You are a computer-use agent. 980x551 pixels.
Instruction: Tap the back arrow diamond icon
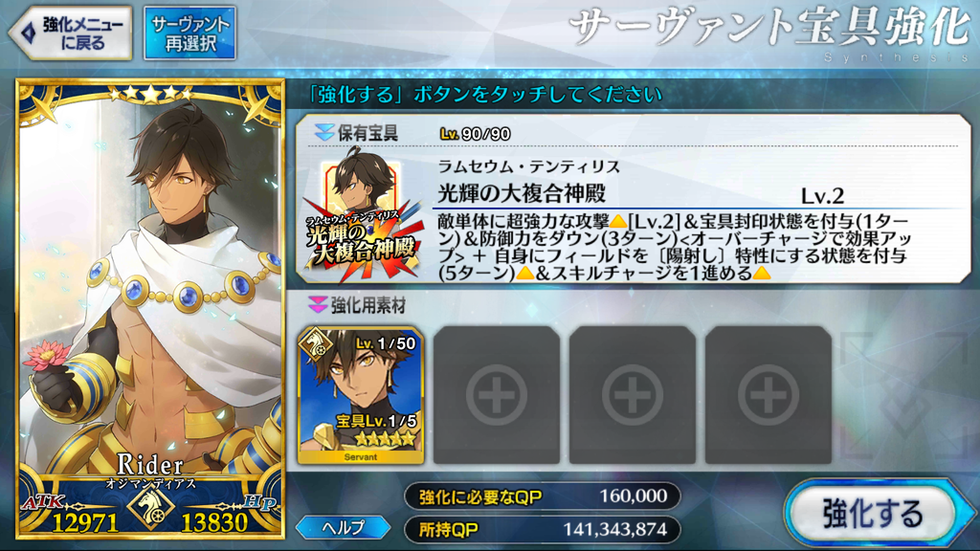[x=28, y=33]
